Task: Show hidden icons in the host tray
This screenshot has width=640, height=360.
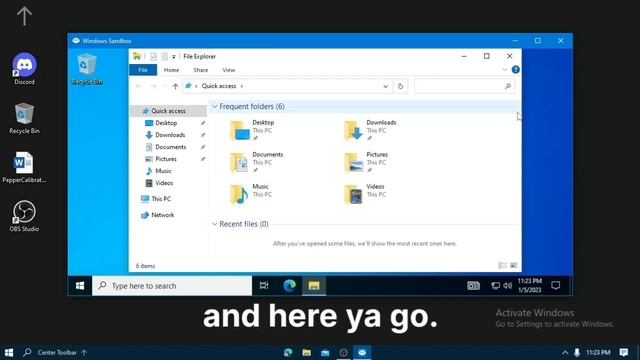Action: [565, 353]
